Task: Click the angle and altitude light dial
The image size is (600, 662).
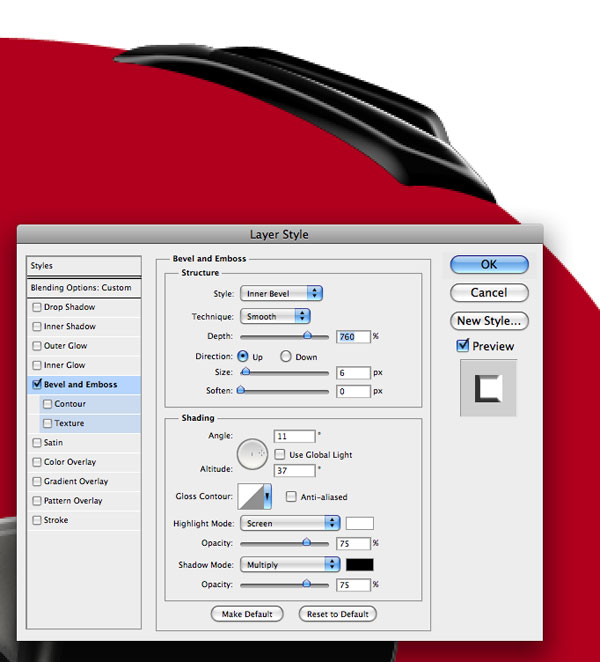Action: click(252, 454)
